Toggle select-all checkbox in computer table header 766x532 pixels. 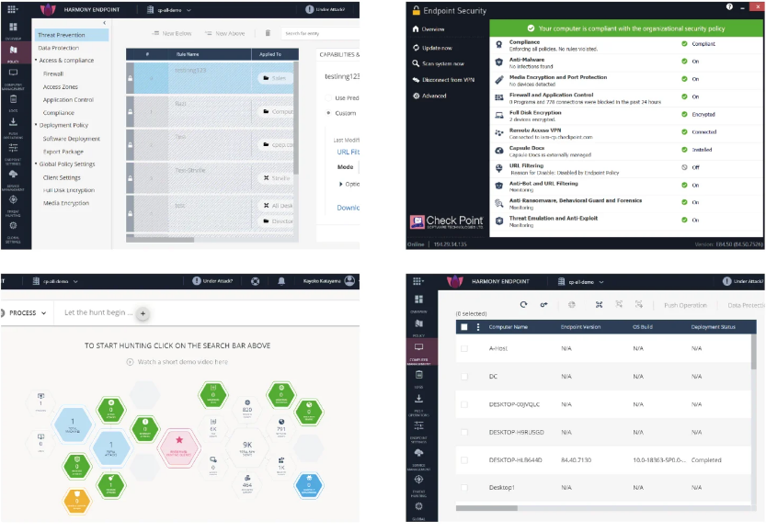pyautogui.click(x=464, y=327)
